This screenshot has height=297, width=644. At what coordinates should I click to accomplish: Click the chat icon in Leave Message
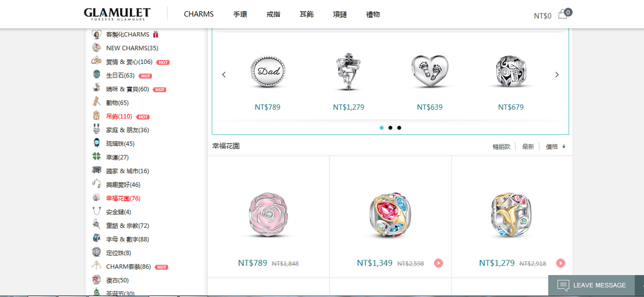coord(562,285)
